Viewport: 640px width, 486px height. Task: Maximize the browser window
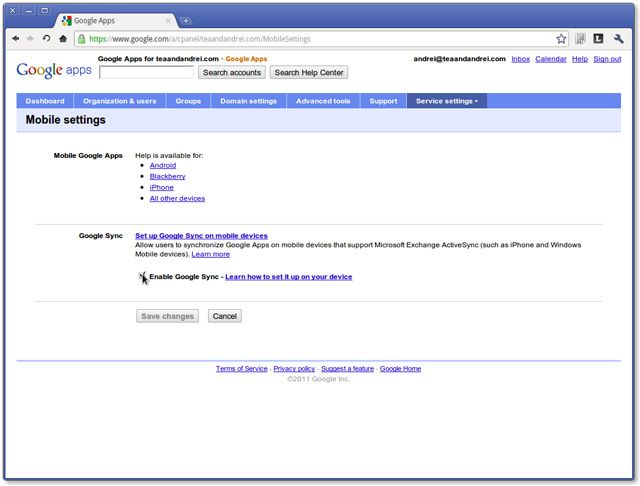coord(44,10)
